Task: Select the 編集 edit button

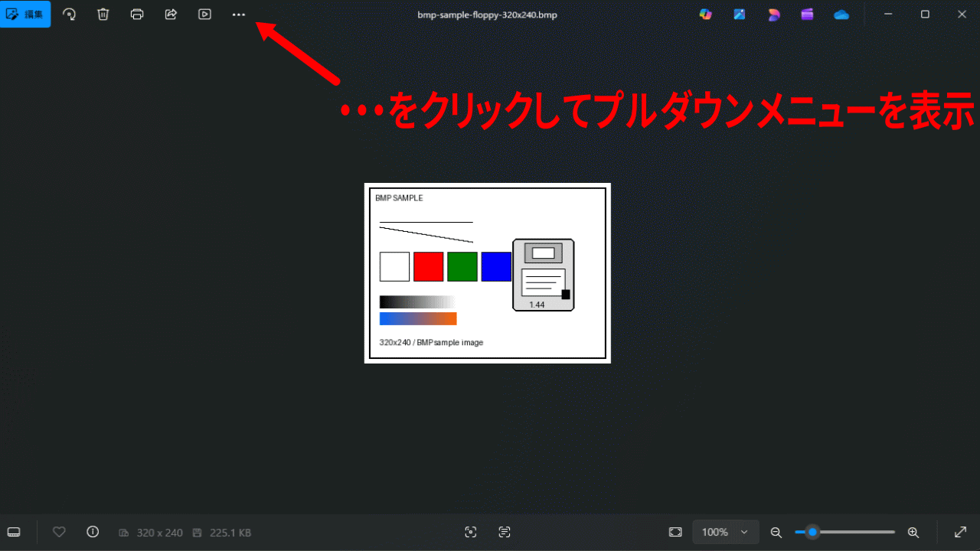Action: click(x=25, y=14)
